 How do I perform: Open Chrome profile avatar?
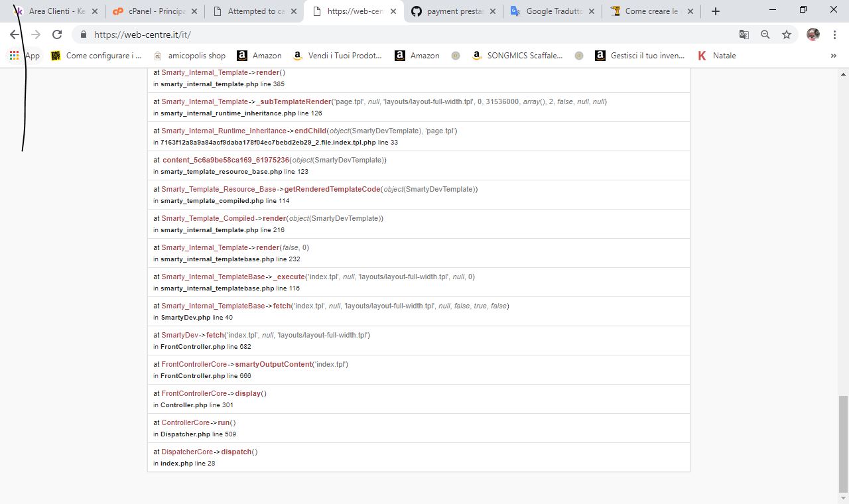pyautogui.click(x=813, y=34)
